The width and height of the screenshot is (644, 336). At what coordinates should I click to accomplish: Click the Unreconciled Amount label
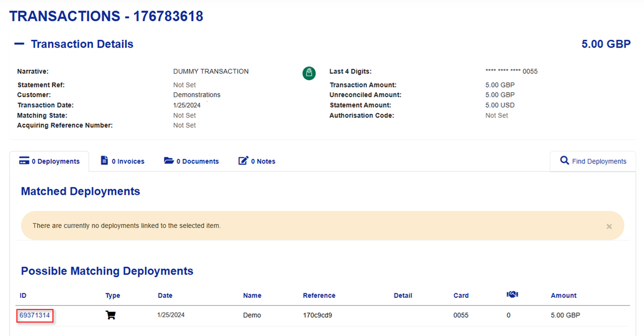(365, 95)
